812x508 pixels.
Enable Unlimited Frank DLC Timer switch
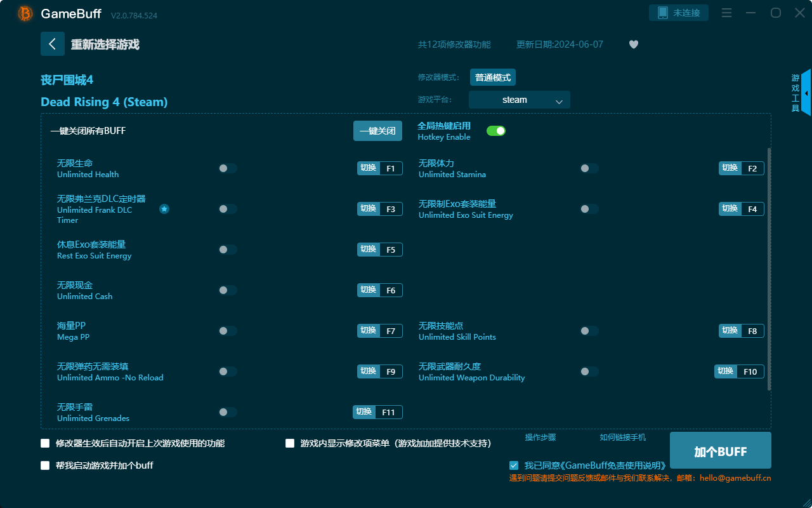(228, 209)
